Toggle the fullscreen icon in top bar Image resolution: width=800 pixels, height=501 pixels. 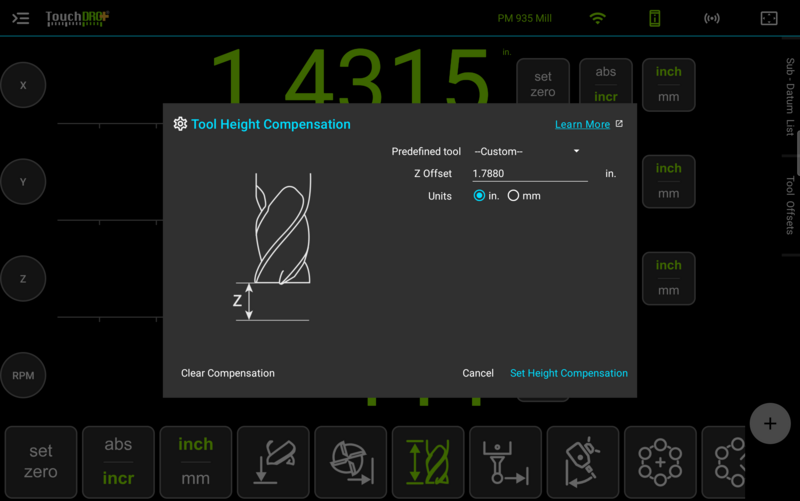(769, 18)
